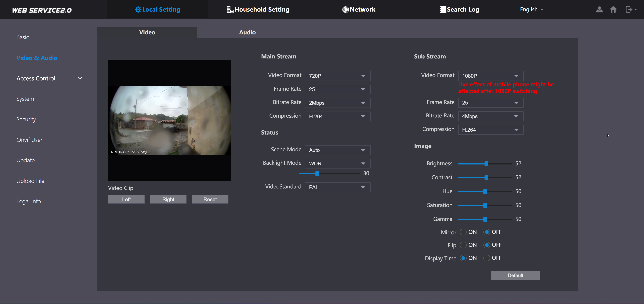The image size is (644, 304).
Task: Expand the Access Control chevron
Action: (80, 78)
